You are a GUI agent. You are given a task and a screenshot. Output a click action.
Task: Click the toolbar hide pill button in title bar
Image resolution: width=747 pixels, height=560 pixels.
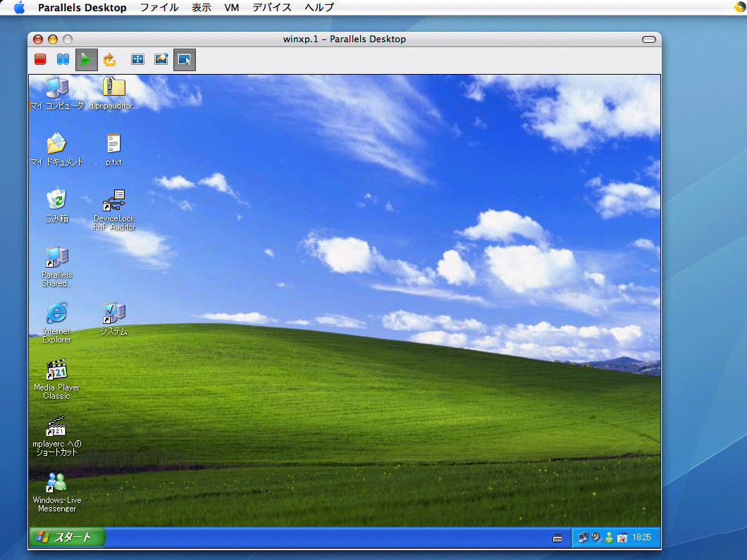click(649, 39)
